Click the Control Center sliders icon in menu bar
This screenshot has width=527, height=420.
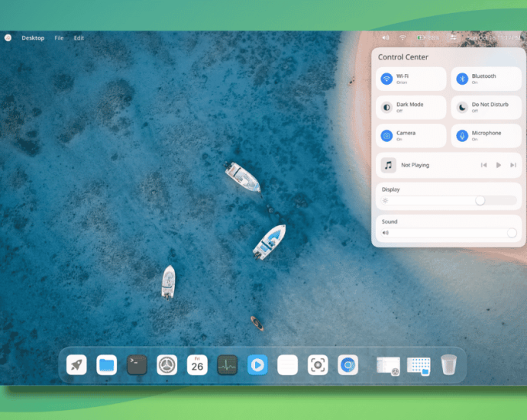point(454,37)
